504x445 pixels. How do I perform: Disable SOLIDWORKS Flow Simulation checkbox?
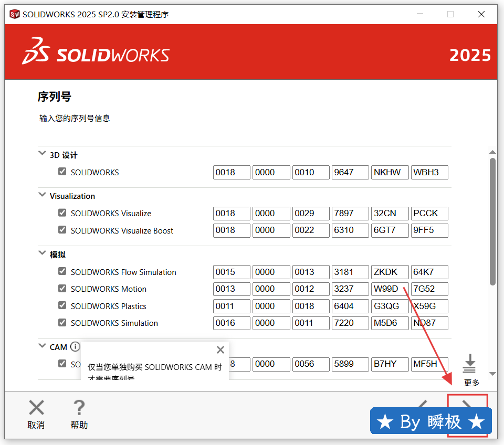(x=62, y=271)
